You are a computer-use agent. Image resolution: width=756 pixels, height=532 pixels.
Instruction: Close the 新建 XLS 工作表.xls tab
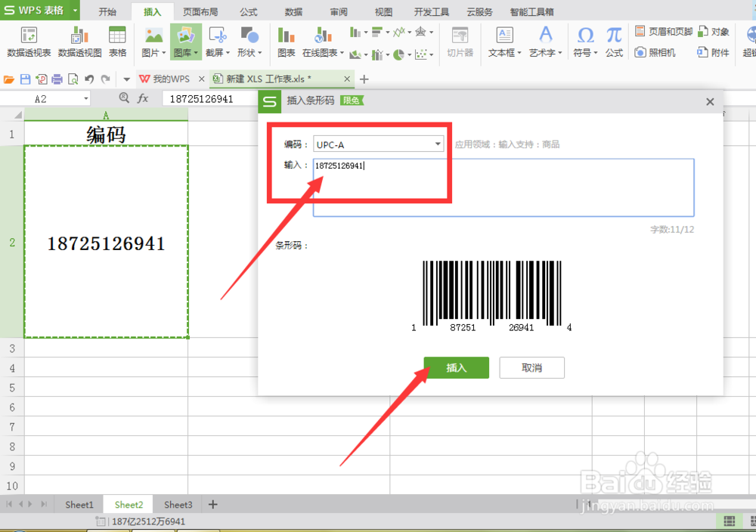(347, 79)
